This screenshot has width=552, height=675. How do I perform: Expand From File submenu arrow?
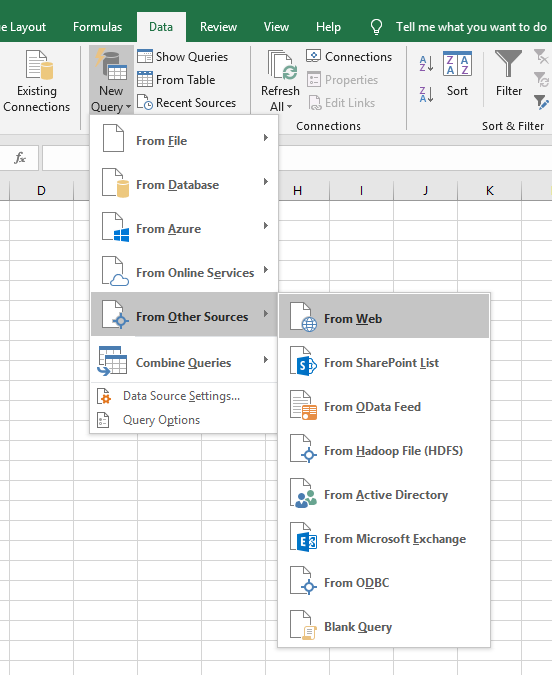(x=266, y=138)
